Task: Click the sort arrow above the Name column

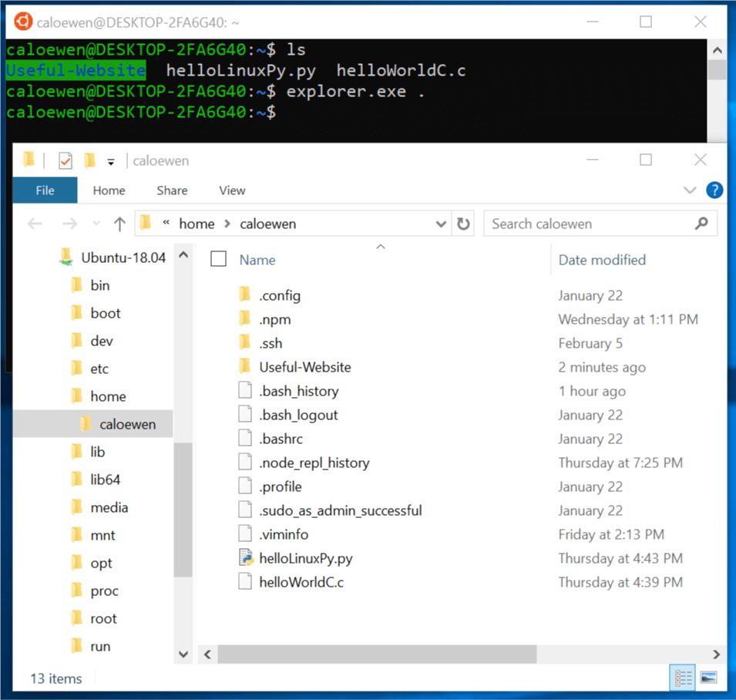Action: [x=380, y=245]
